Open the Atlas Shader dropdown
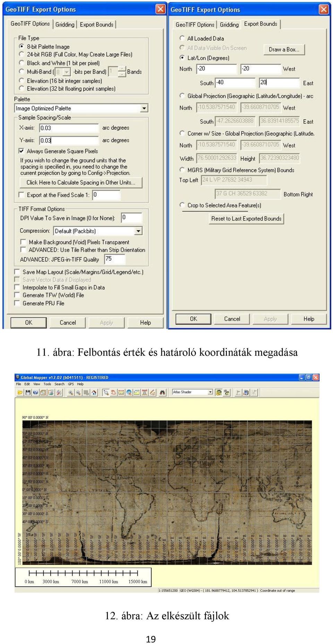This screenshot has width=333, height=644. click(x=210, y=392)
